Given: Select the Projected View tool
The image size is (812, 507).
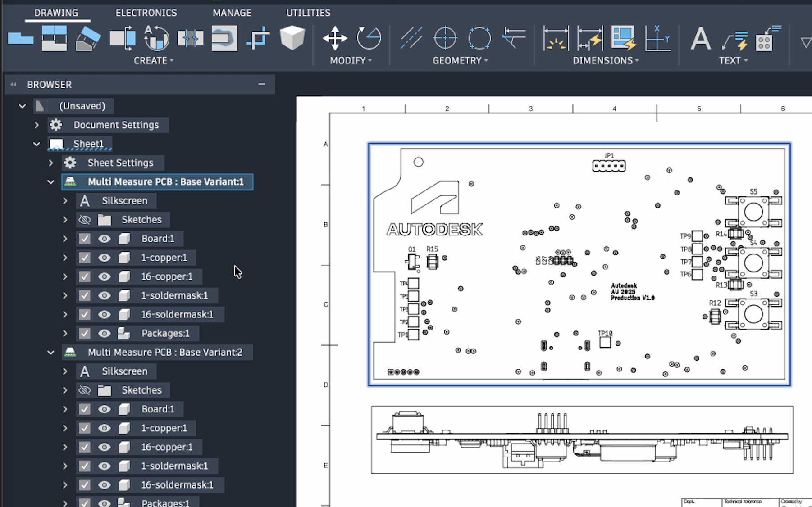Looking at the screenshot, I should click(x=54, y=38).
